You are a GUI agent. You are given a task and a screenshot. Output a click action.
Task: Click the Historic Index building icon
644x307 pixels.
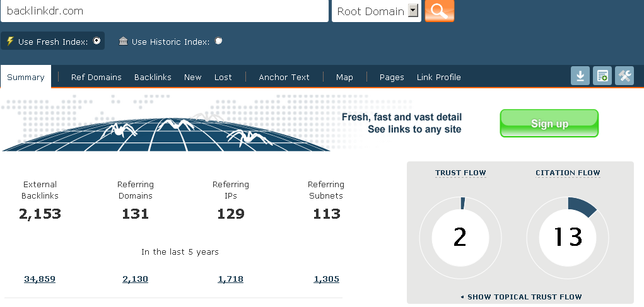(123, 41)
